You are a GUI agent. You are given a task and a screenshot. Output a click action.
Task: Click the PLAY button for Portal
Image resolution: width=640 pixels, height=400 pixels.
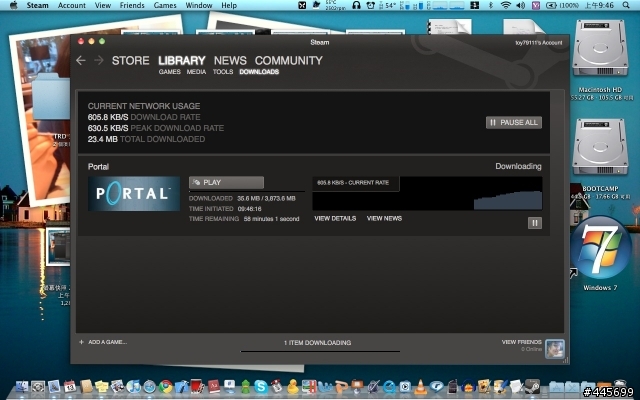pyautogui.click(x=226, y=182)
